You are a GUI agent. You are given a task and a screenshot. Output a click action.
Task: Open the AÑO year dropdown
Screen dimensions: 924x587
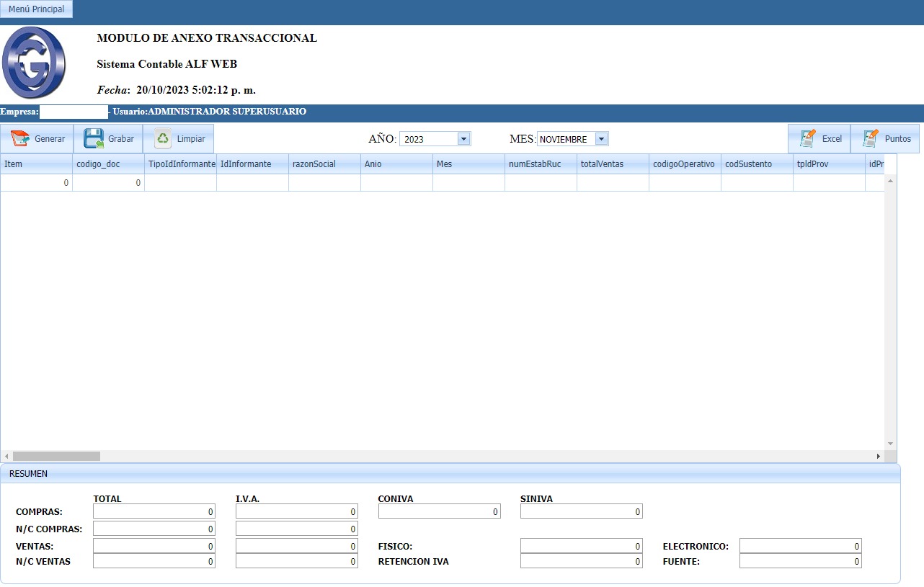[x=463, y=139]
